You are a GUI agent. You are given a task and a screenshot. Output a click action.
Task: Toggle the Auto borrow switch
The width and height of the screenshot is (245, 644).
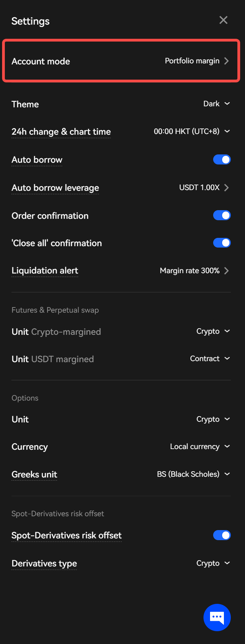(222, 160)
